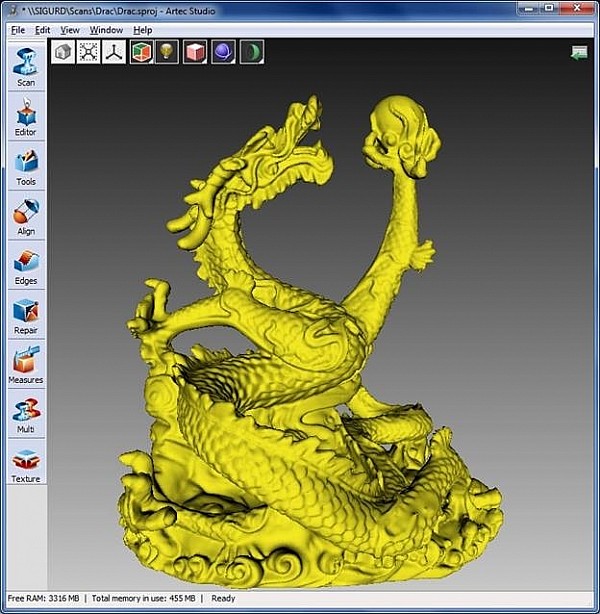Open the Edit menu

click(42, 30)
